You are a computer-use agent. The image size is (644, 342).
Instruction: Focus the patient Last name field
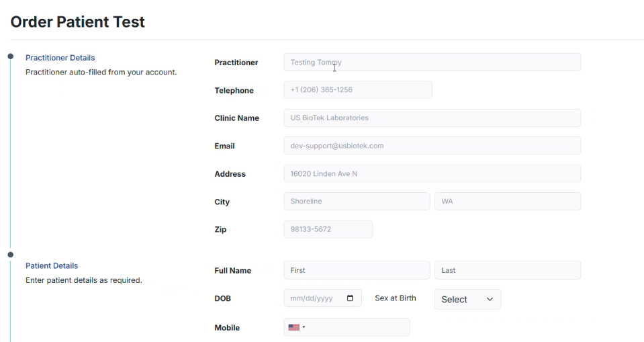(508, 270)
